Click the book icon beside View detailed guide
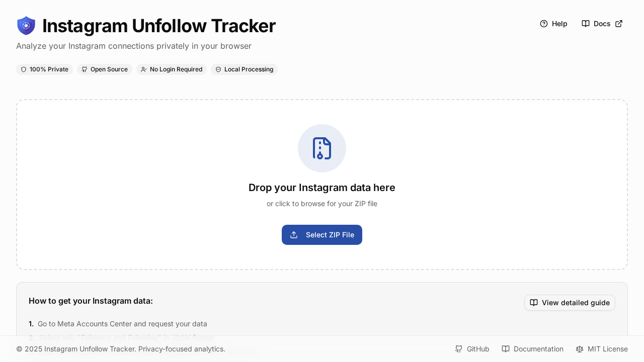The image size is (644, 362). tap(534, 303)
